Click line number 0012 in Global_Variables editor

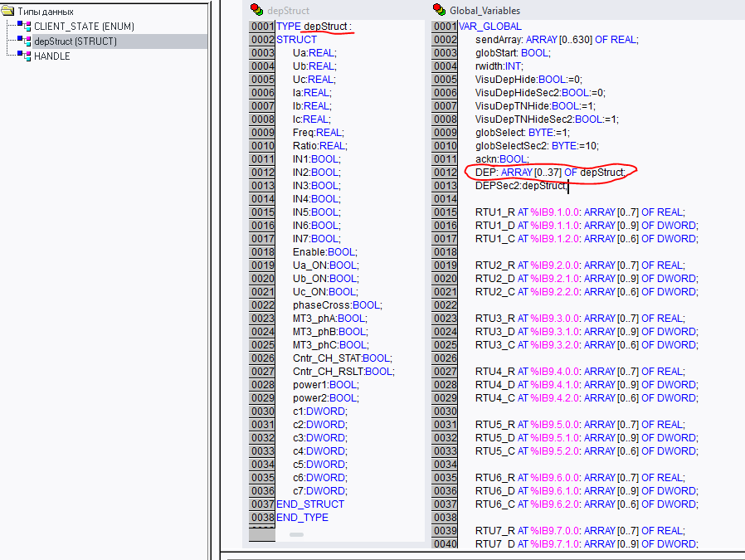click(445, 173)
